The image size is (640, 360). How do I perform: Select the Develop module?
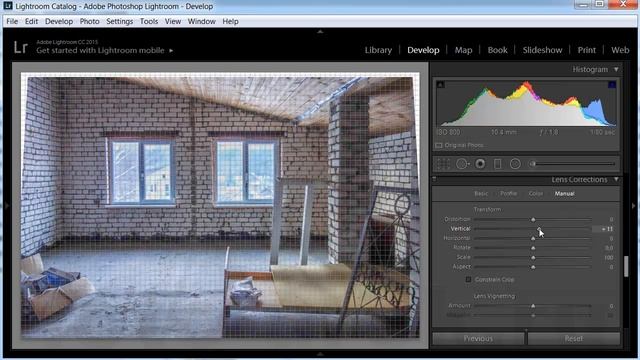tap(423, 50)
